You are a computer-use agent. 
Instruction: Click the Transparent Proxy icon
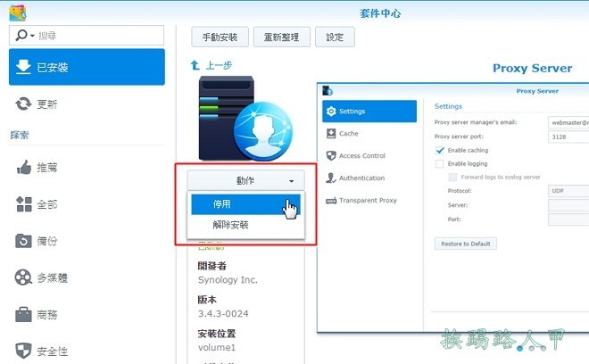331,201
